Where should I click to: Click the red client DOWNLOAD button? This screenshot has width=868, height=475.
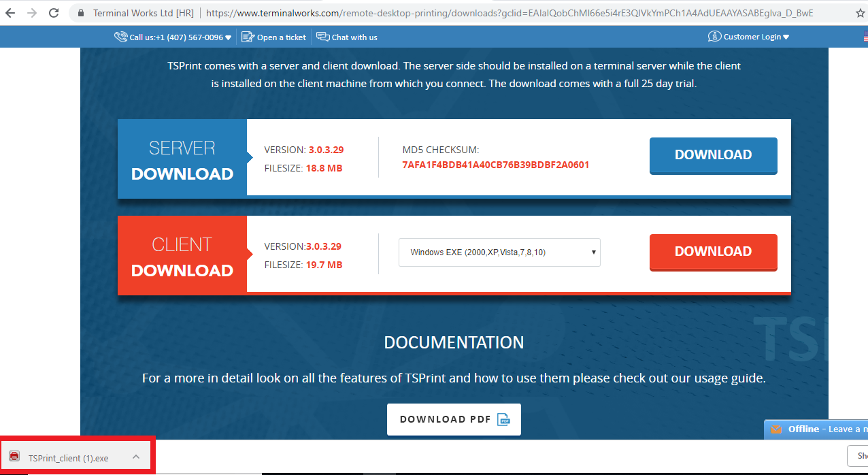tap(713, 252)
